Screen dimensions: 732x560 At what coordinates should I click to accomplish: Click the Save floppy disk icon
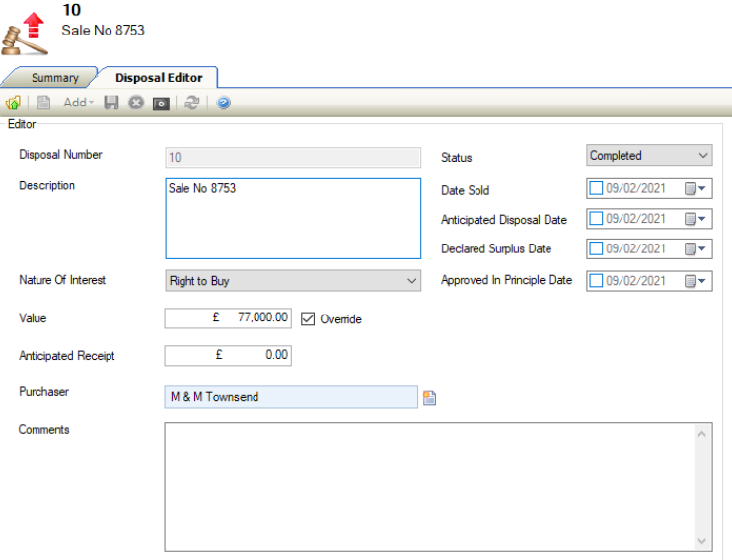click(x=111, y=103)
